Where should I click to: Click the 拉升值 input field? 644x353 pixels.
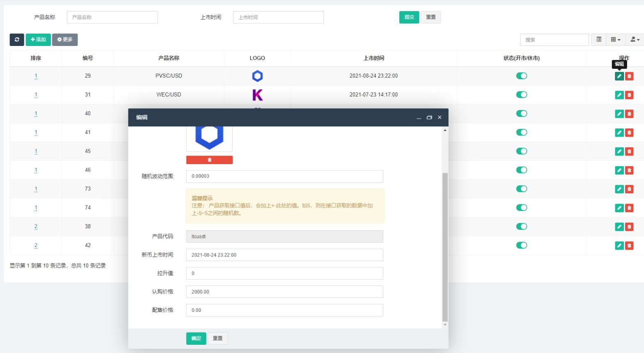[284, 273]
